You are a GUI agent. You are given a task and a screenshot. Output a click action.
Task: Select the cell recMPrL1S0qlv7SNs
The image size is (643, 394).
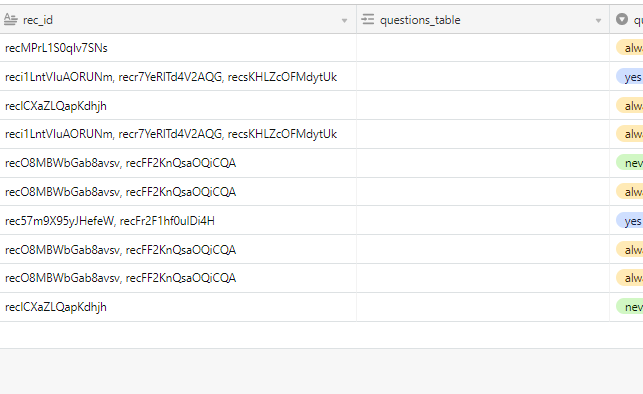point(178,48)
